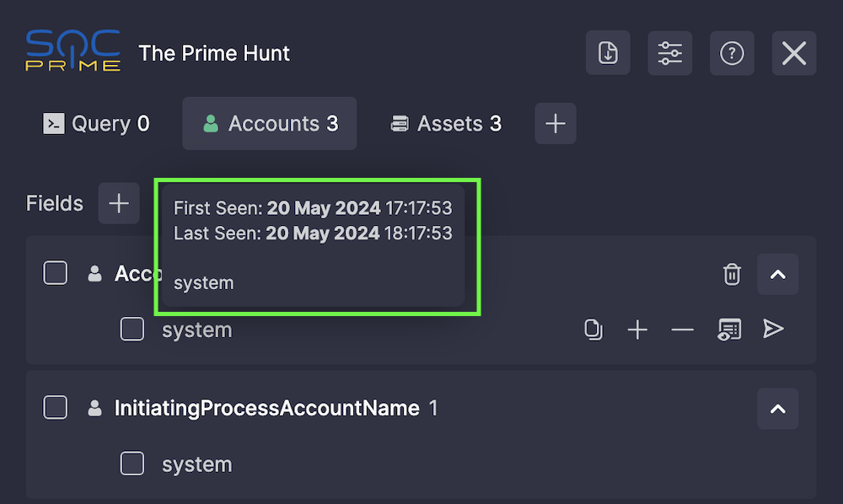Show all events for system value icon
This screenshot has height=504, width=843.
(729, 330)
